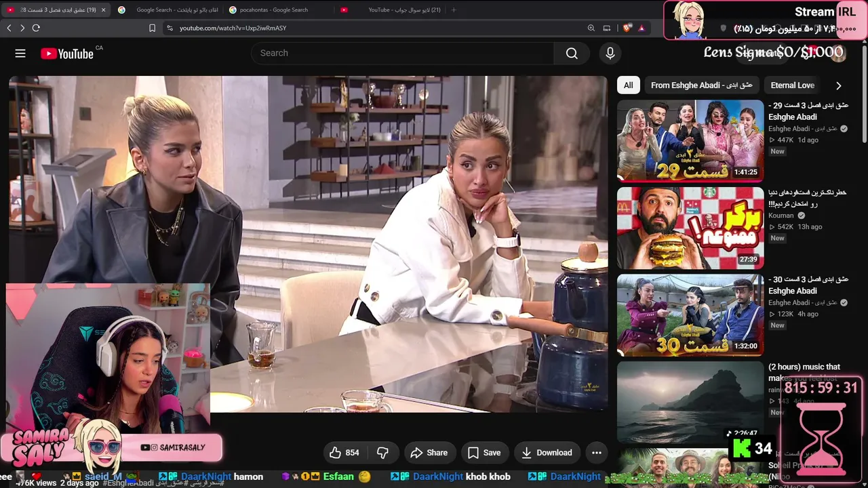Viewport: 868px width, 488px height.
Task: Open a new browser tab
Action: (x=454, y=9)
